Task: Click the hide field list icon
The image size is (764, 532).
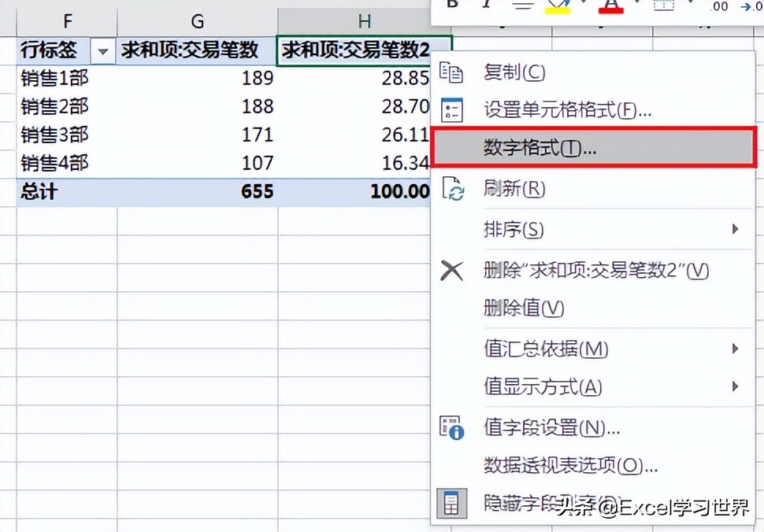Action: [451, 504]
